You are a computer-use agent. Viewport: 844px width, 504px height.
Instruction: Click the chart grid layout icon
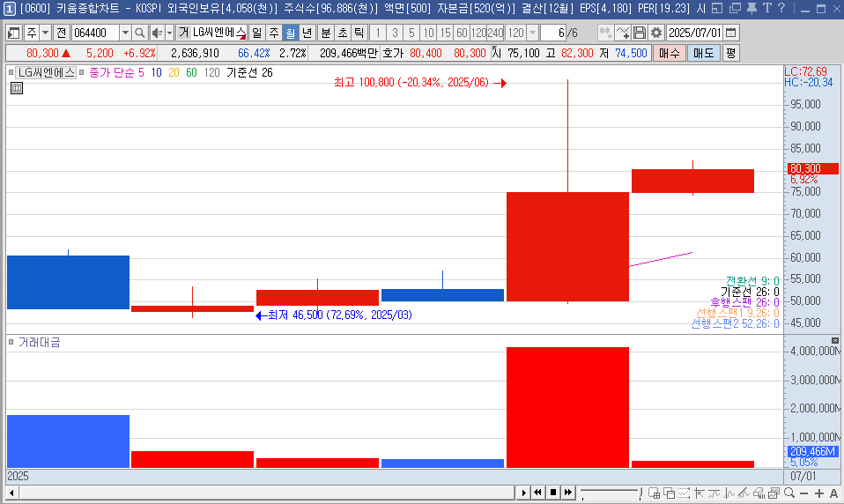coord(654,493)
